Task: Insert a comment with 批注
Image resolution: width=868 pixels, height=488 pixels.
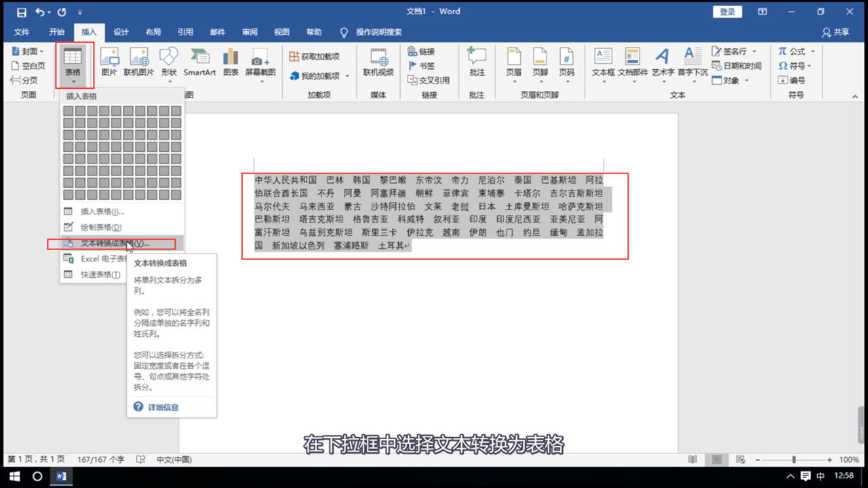Action: pos(477,62)
